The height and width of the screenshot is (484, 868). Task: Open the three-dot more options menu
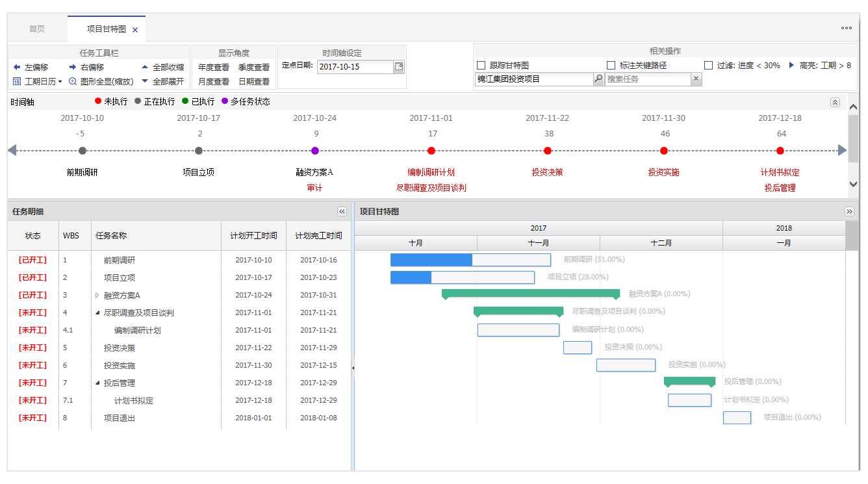(x=846, y=28)
